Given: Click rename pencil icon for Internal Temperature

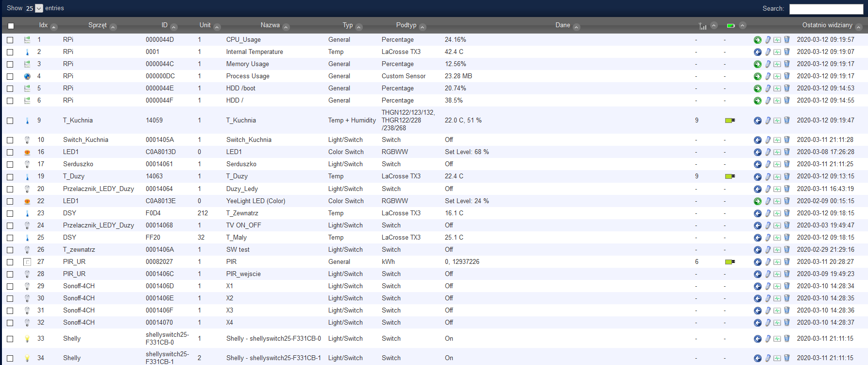Looking at the screenshot, I should (767, 52).
